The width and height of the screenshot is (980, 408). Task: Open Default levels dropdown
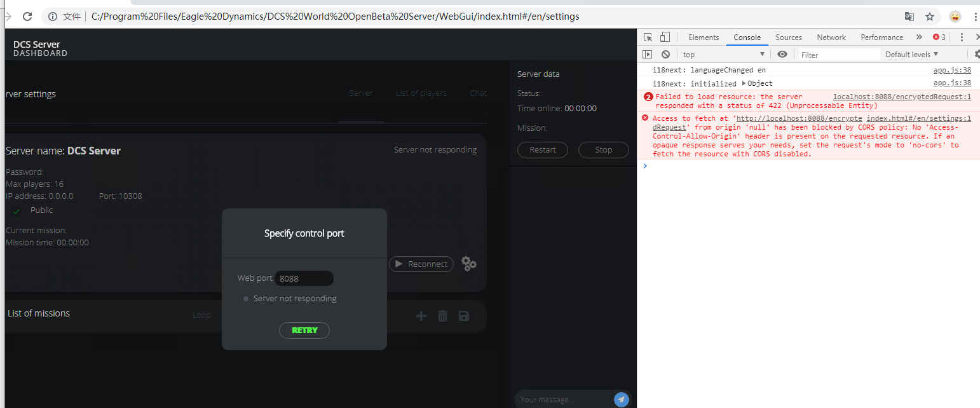[912, 55]
